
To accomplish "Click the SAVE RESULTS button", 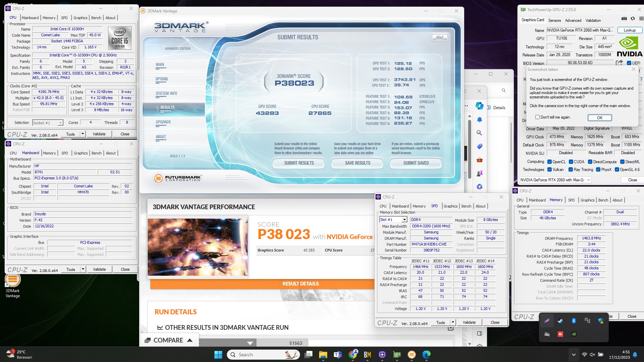I will click(x=358, y=163).
